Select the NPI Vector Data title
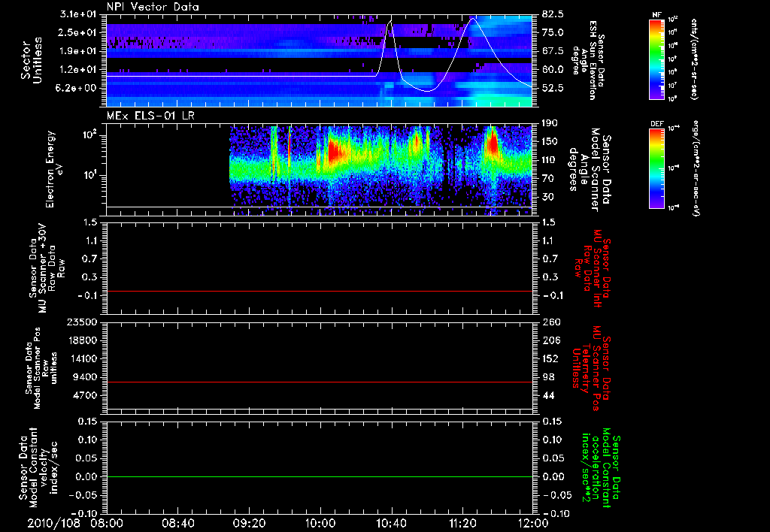Screen dimensions: 770x532 153,7
